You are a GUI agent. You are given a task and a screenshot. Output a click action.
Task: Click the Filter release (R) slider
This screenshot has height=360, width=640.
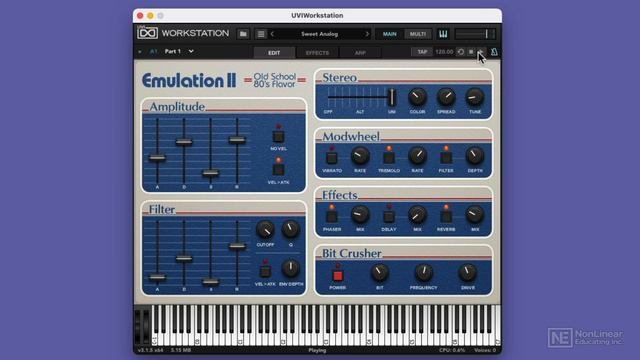point(237,246)
